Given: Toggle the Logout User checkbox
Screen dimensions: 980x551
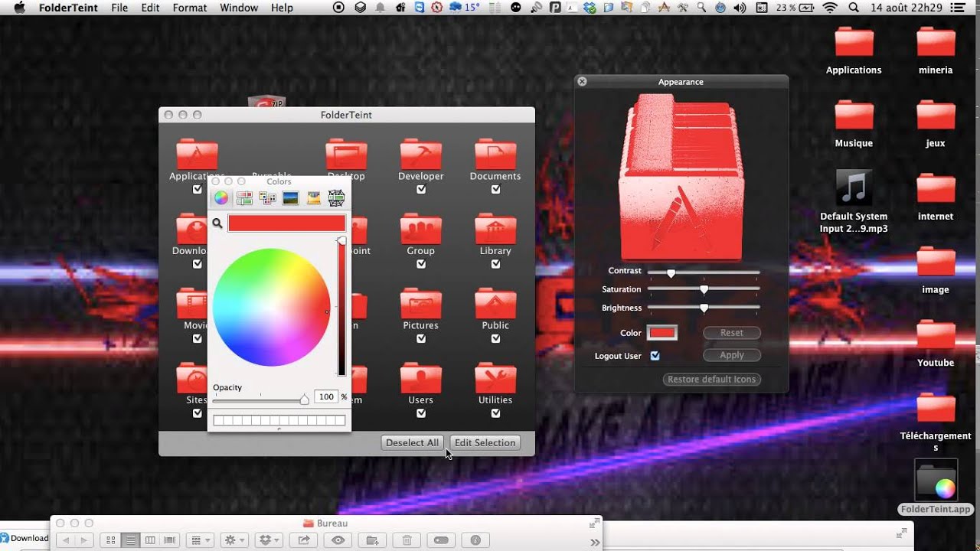Looking at the screenshot, I should [x=655, y=356].
